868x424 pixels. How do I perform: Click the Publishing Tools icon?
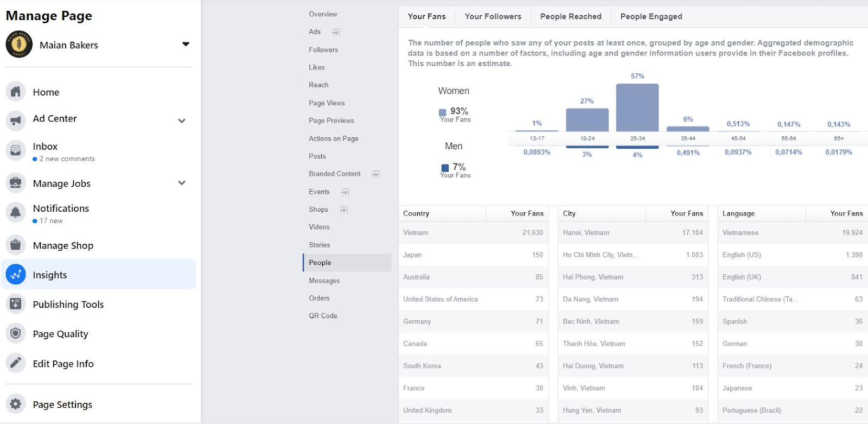coord(16,304)
